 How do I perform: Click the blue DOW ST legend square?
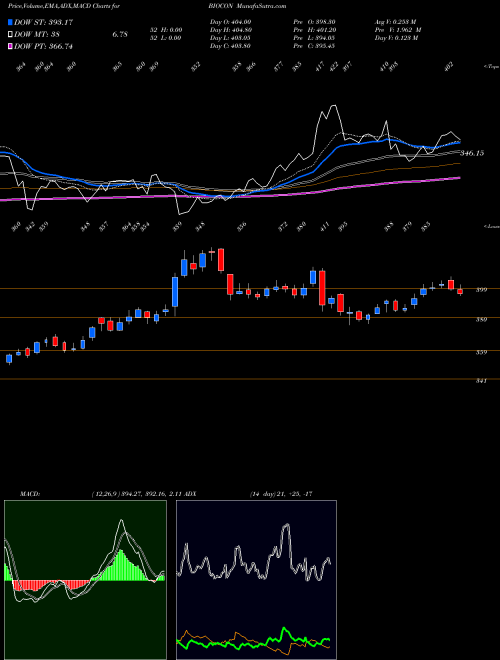10,22
